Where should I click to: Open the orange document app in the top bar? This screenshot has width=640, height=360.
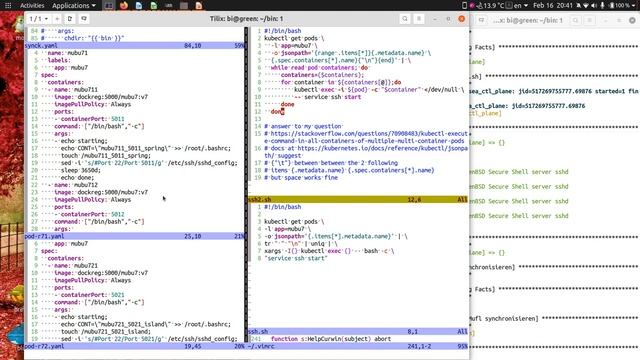pos(199,5)
